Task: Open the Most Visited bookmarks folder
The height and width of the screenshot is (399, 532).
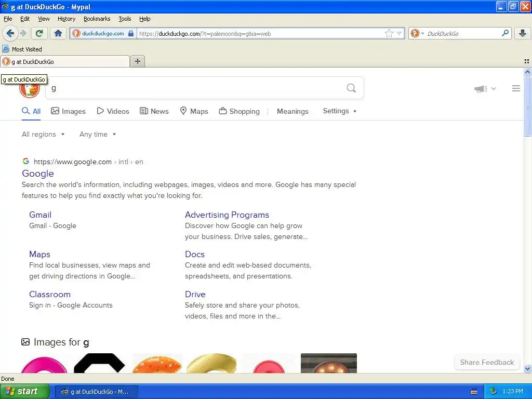Action: pyautogui.click(x=22, y=49)
